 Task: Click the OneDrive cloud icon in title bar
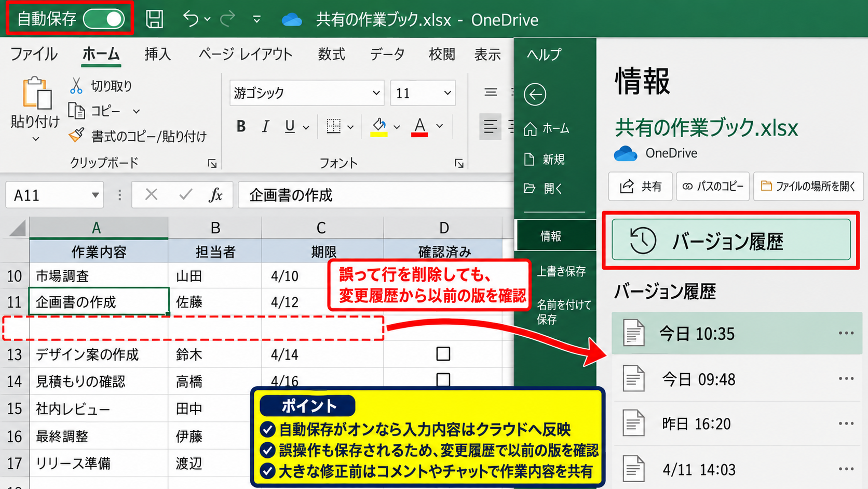[292, 20]
